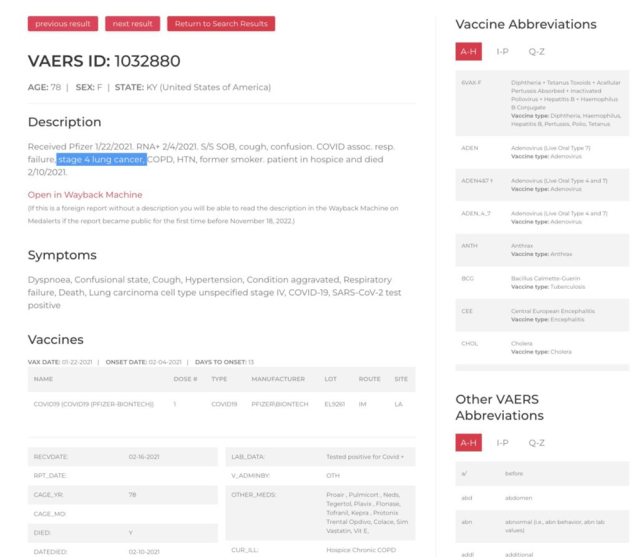639x557 pixels.
Task: Click the LOT column header in vaccines table
Action: click(x=331, y=379)
